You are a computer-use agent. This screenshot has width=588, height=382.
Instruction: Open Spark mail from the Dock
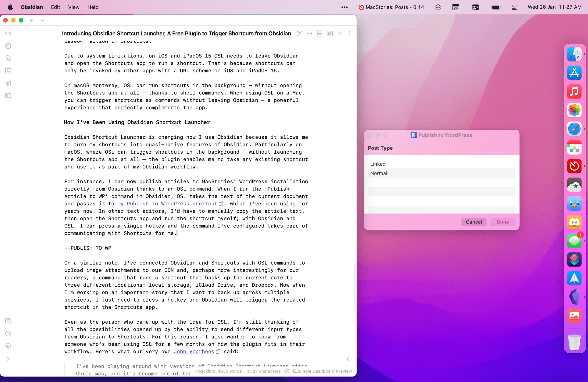pos(574,278)
